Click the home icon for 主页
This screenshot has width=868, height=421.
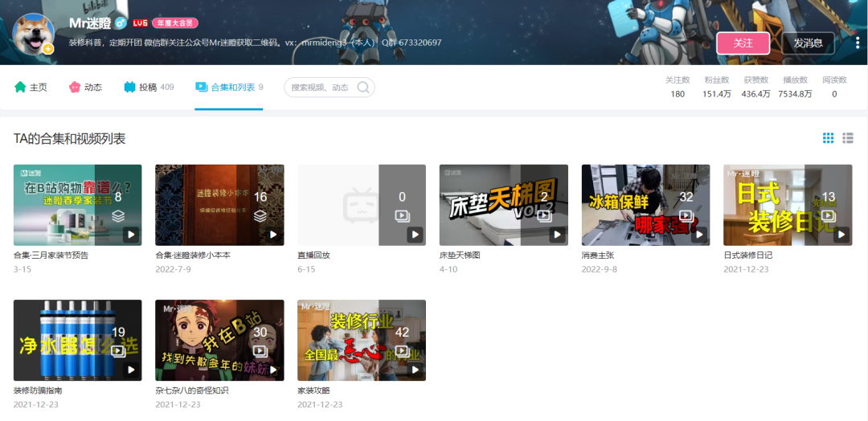[20, 87]
